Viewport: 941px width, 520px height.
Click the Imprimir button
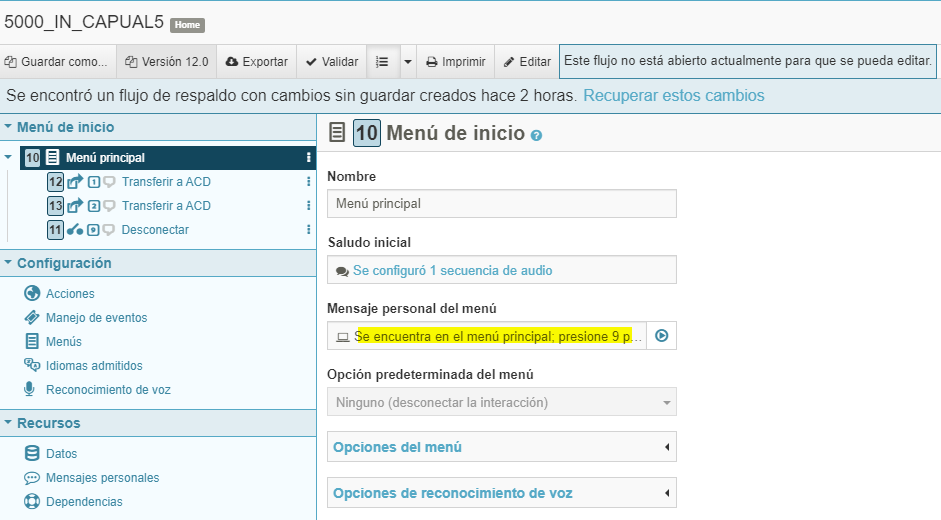point(455,61)
